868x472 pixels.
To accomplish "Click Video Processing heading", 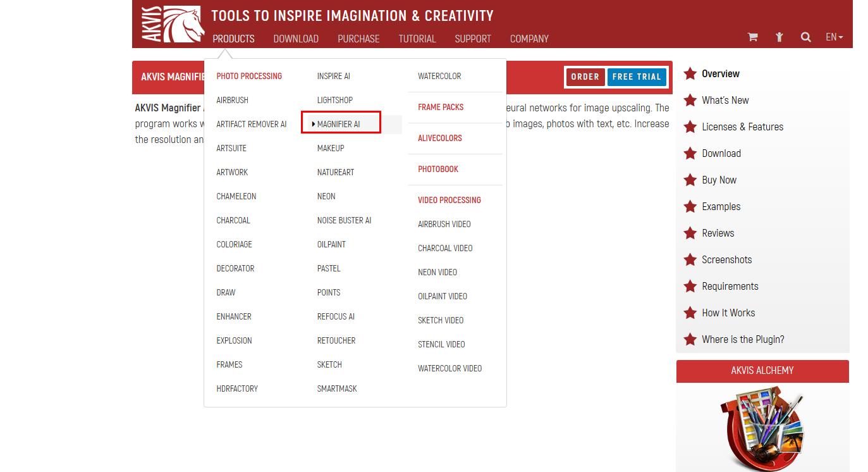I will [x=449, y=200].
